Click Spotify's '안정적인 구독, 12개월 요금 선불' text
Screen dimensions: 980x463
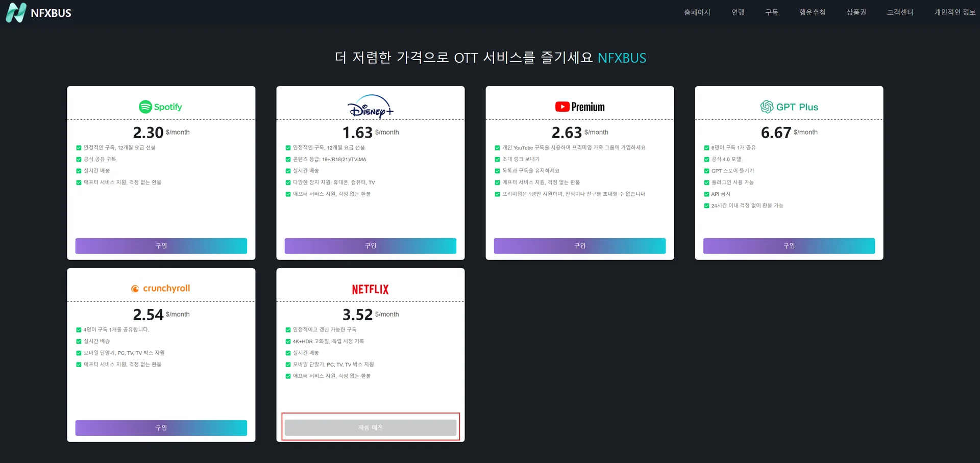119,148
